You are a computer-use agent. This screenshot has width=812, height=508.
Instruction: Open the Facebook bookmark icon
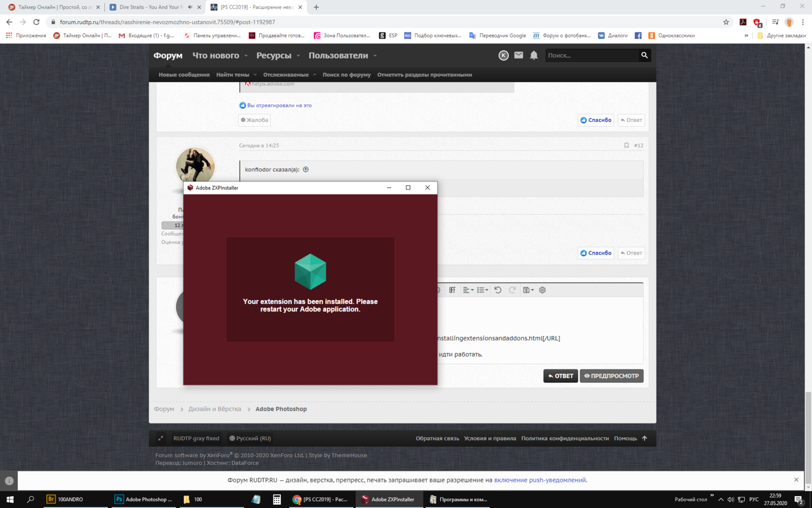(638, 36)
